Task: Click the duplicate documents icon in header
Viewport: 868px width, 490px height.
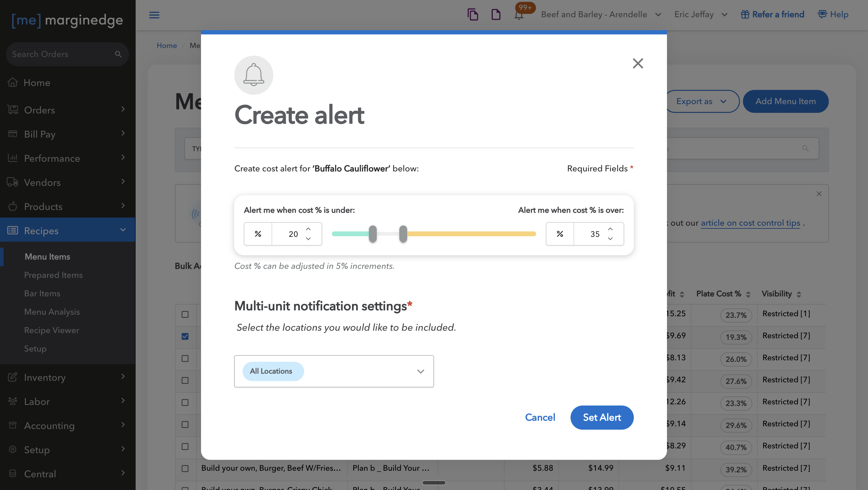Action: coord(472,14)
